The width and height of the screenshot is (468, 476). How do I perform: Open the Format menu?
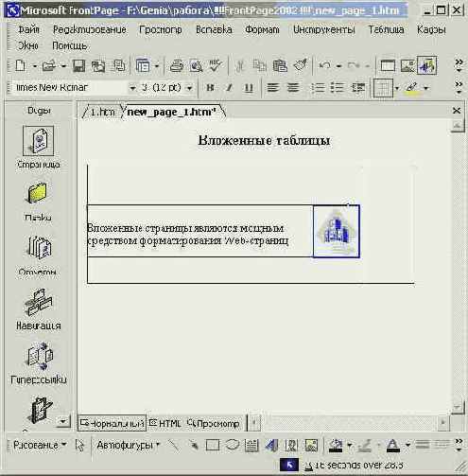tap(262, 29)
